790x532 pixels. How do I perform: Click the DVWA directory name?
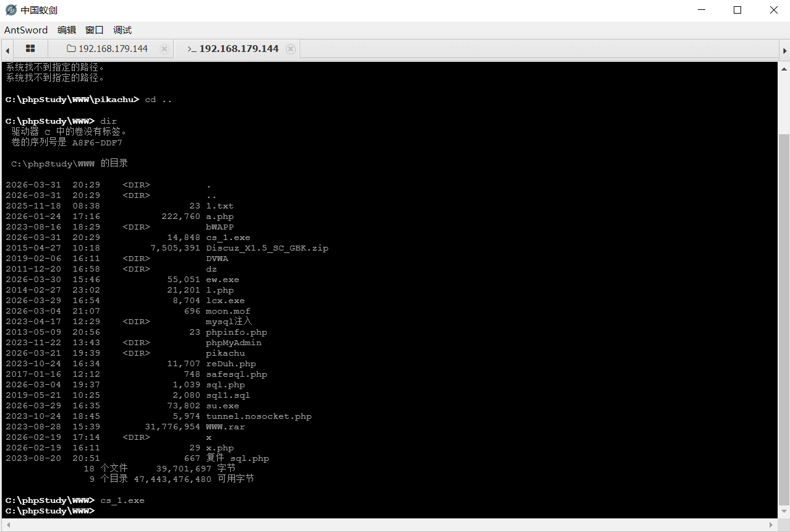click(217, 259)
